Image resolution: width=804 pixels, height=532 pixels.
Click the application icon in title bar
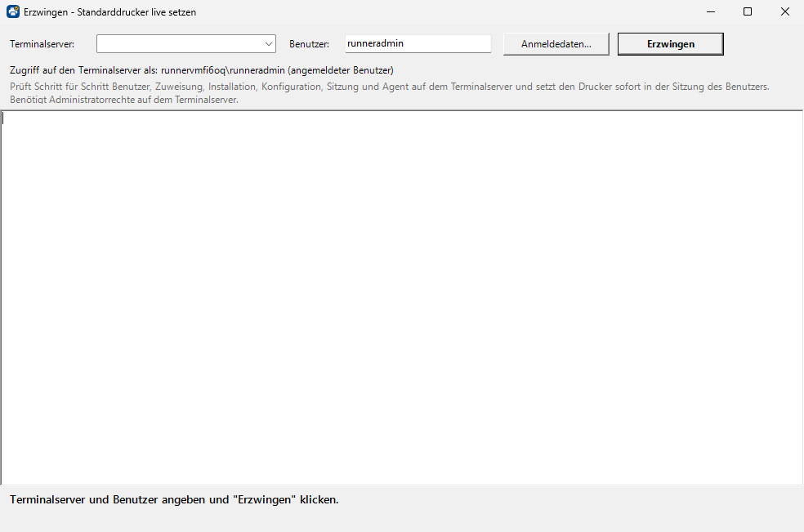coord(13,11)
